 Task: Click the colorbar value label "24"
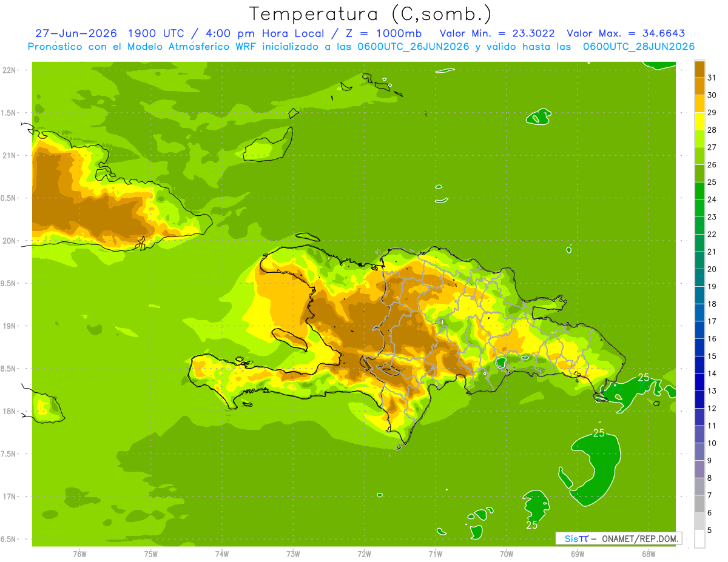click(x=712, y=199)
